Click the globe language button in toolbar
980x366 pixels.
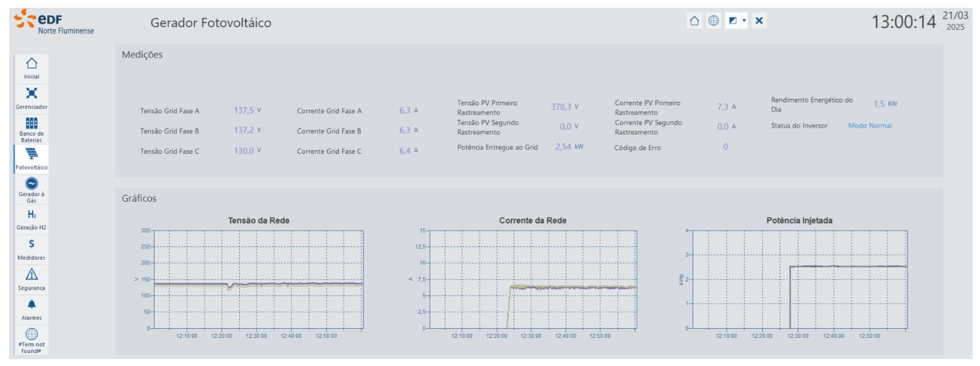pos(713,21)
